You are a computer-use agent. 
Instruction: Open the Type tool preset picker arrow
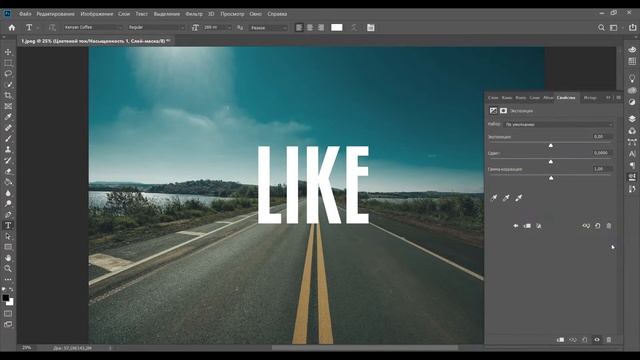click(x=38, y=28)
